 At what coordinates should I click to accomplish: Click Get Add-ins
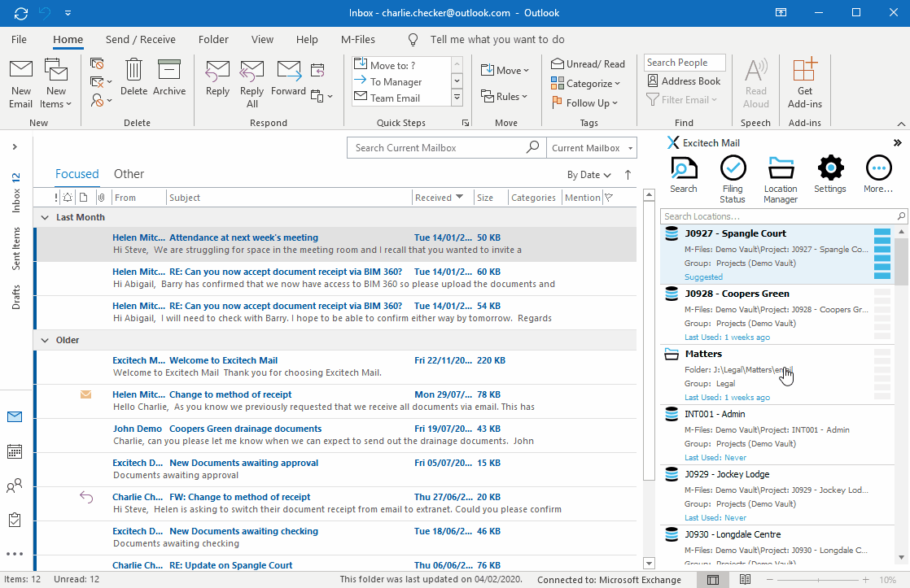(x=804, y=84)
